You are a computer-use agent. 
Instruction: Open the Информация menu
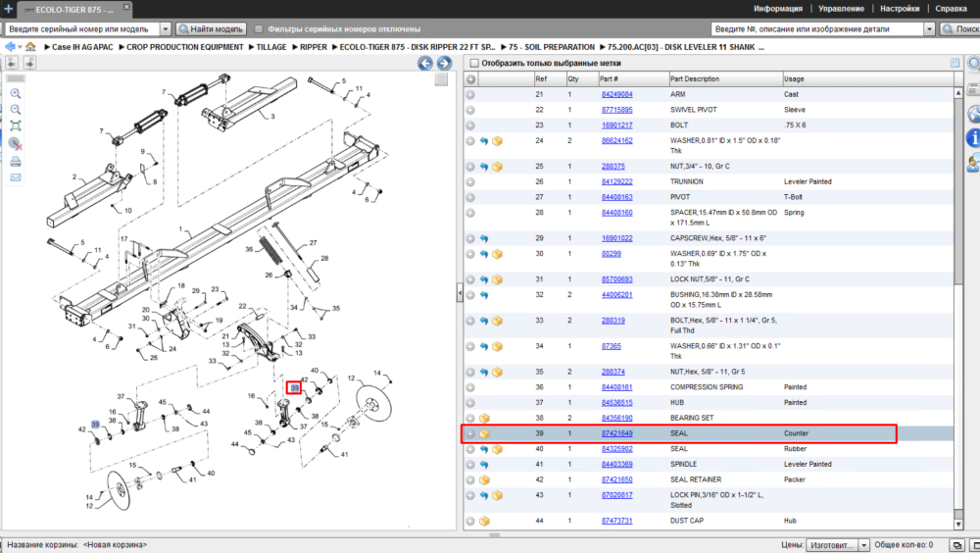pos(777,9)
